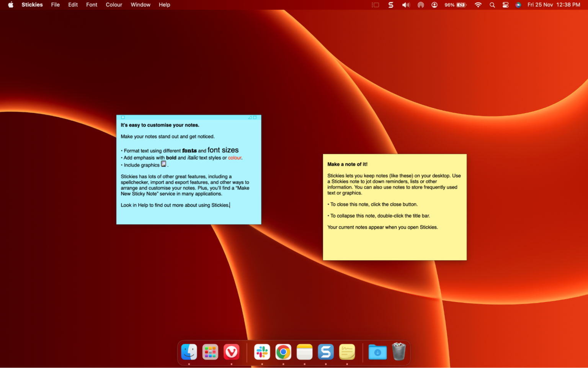Open Finder from the Dock
The width and height of the screenshot is (588, 368).
click(x=189, y=352)
